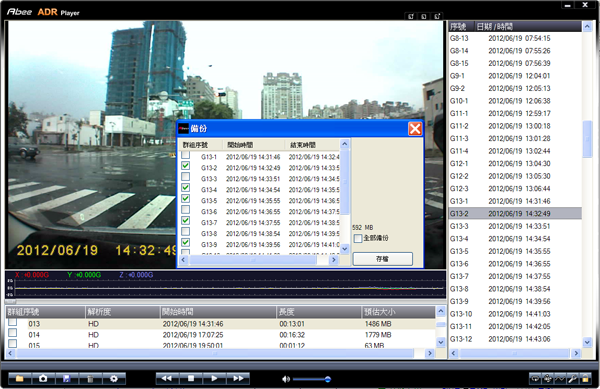Click the padlock lock icon
The width and height of the screenshot is (600, 389).
[x=585, y=379]
